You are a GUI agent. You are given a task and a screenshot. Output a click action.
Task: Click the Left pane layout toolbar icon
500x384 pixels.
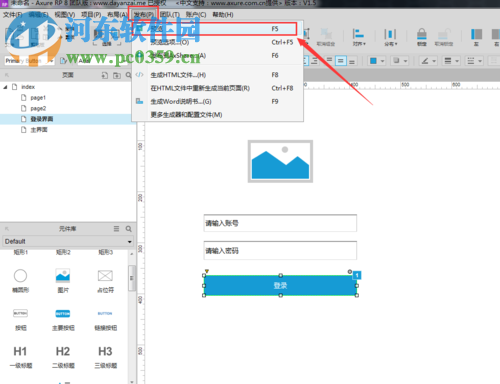tap(476, 37)
